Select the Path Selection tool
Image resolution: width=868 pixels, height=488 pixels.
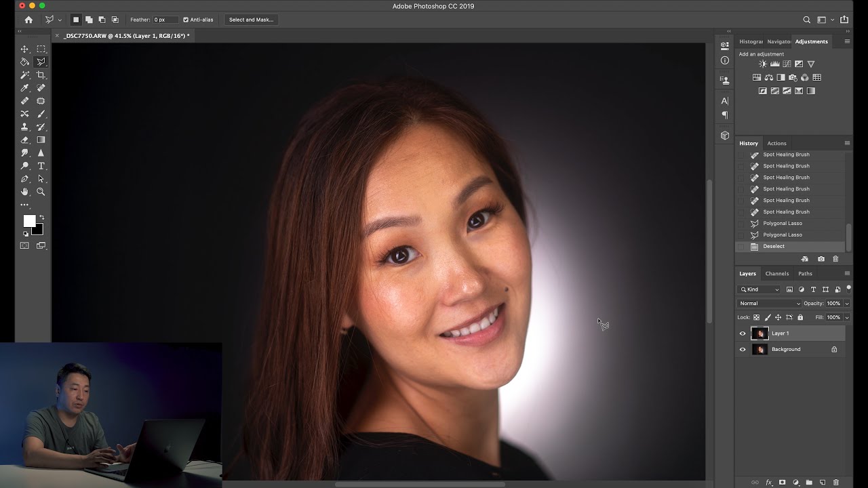tap(41, 179)
